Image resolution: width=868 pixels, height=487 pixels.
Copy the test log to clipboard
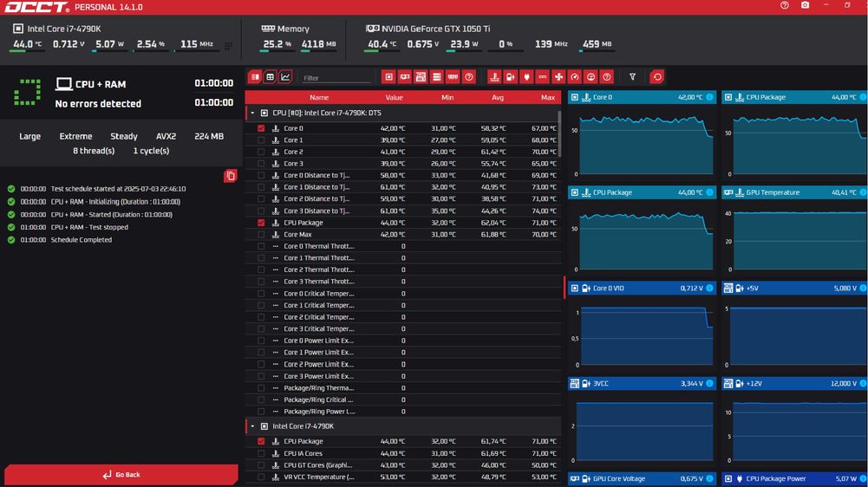click(231, 176)
